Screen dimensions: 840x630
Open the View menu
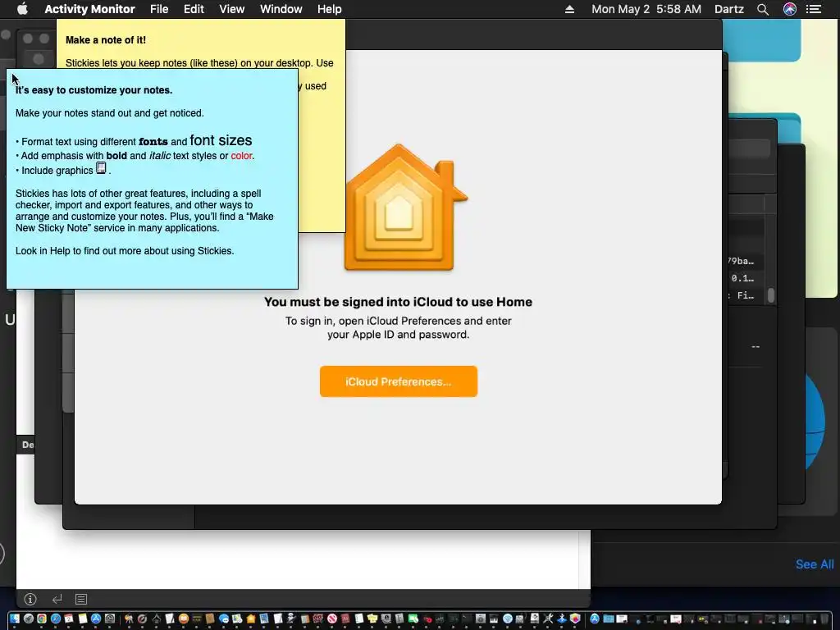pos(232,9)
